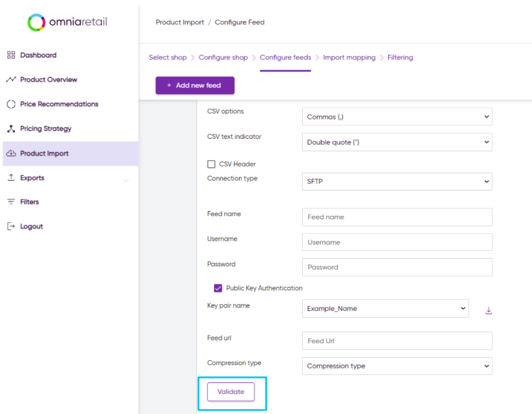532x414 pixels.
Task: Switch to the Import mapping step
Action: click(349, 57)
